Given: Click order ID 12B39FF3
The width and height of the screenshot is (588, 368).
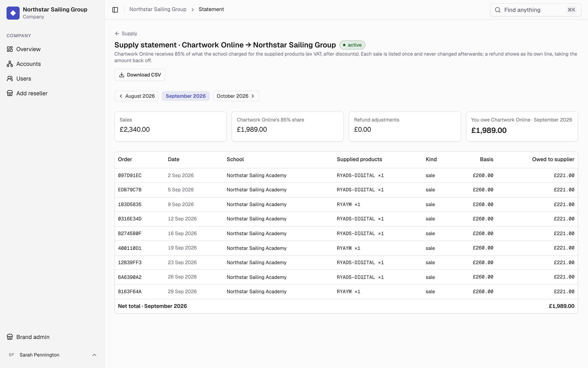Looking at the screenshot, I should [x=130, y=263].
